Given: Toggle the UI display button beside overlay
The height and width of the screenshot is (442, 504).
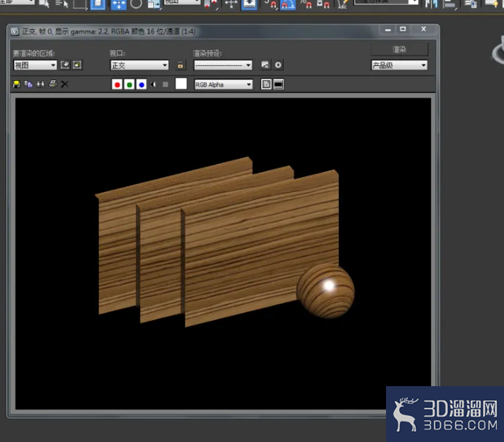Looking at the screenshot, I should pos(278,84).
